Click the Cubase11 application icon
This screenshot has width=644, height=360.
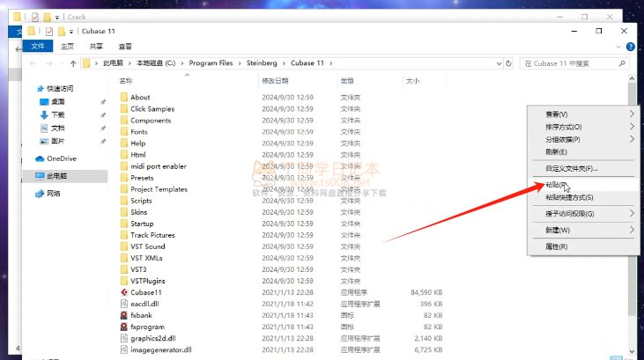123,292
